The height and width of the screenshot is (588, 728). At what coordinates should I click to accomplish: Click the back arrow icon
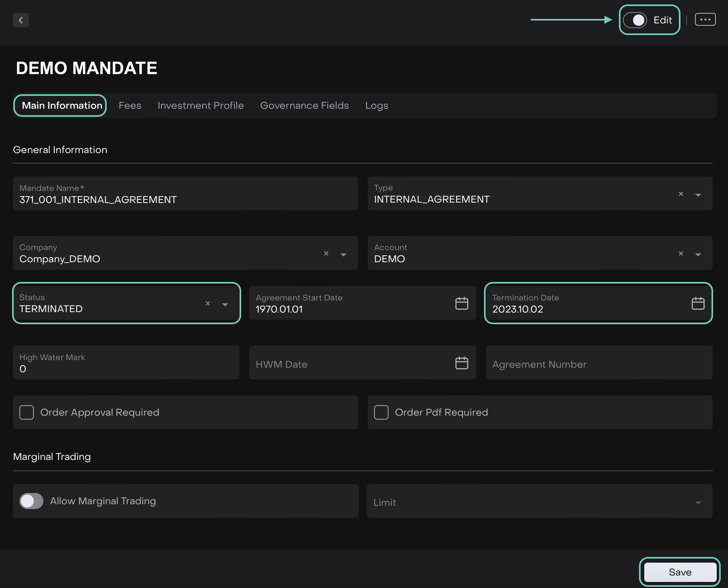tap(21, 20)
